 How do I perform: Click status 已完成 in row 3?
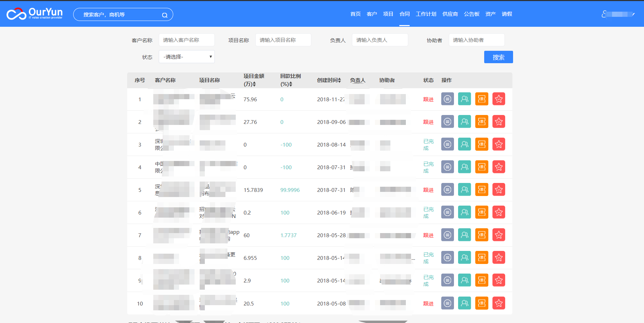(x=428, y=145)
